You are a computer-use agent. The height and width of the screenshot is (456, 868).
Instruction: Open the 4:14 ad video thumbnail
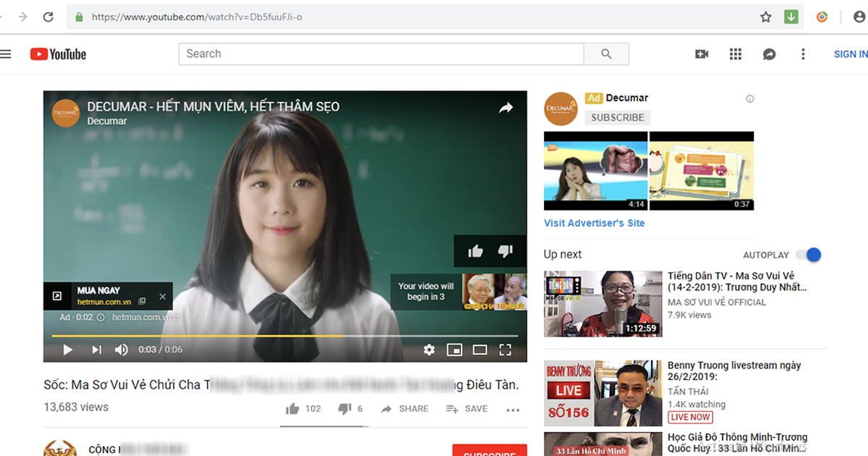[595, 171]
